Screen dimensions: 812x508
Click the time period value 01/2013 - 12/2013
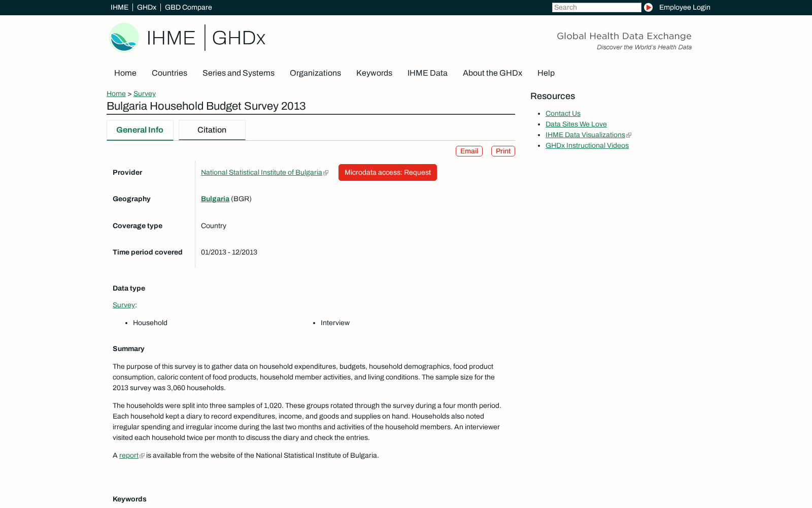point(229,252)
